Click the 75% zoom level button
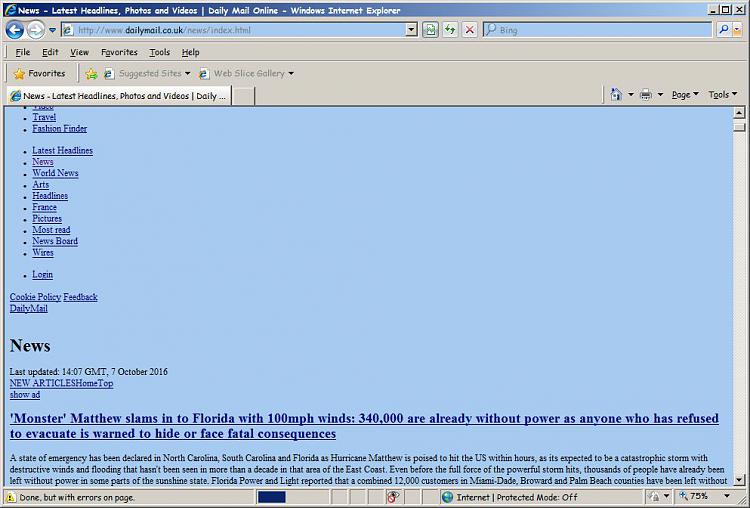750x508 pixels. [x=694, y=497]
